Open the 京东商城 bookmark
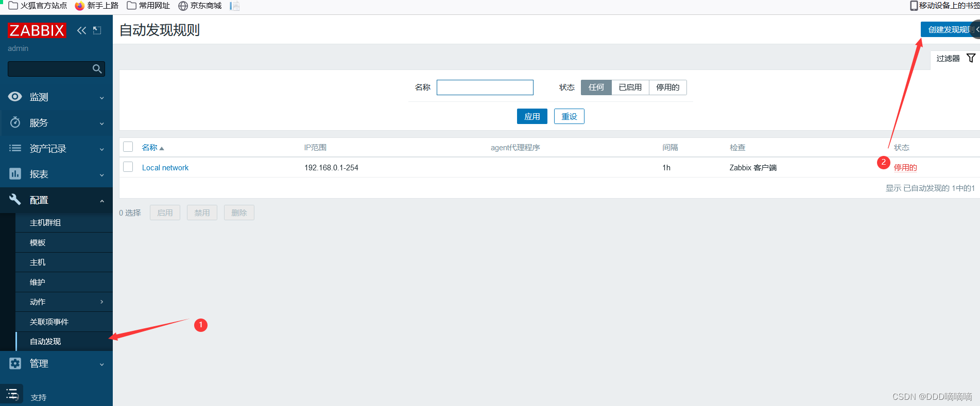This screenshot has height=406, width=980. 200,6
